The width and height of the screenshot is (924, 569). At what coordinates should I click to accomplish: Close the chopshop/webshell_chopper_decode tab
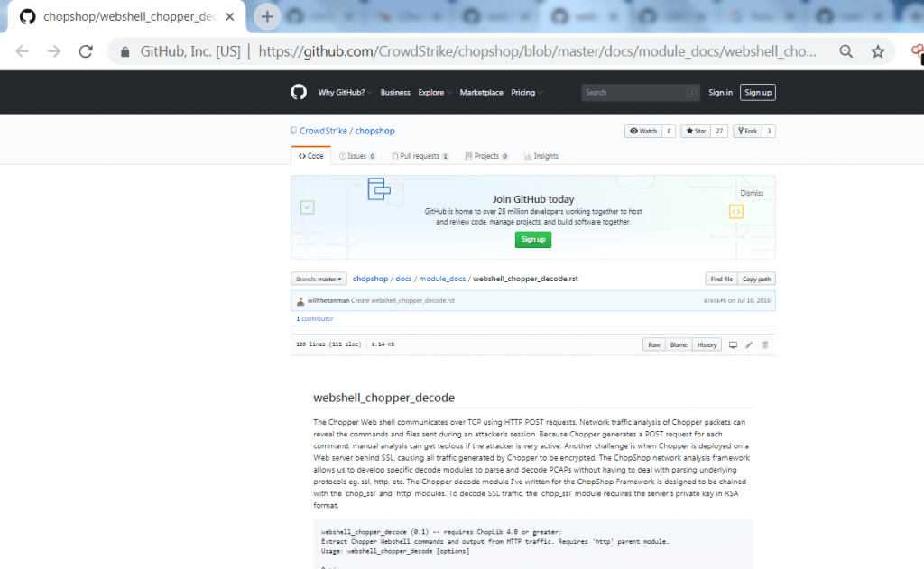pyautogui.click(x=230, y=16)
